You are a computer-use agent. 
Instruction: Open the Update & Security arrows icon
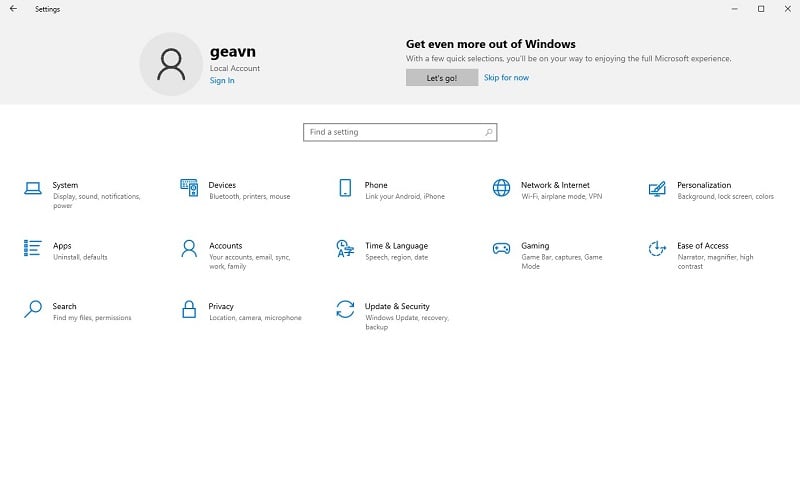point(345,309)
